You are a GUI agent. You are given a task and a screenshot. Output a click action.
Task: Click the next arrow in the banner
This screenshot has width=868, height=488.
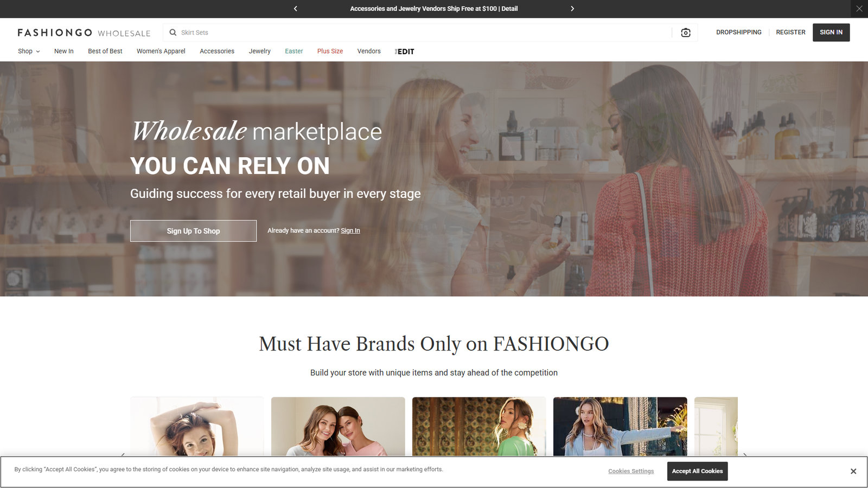572,9
